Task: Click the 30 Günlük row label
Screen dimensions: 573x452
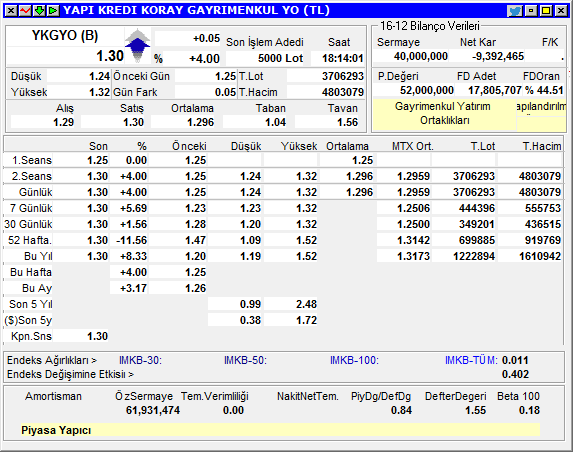Action: tap(29, 225)
